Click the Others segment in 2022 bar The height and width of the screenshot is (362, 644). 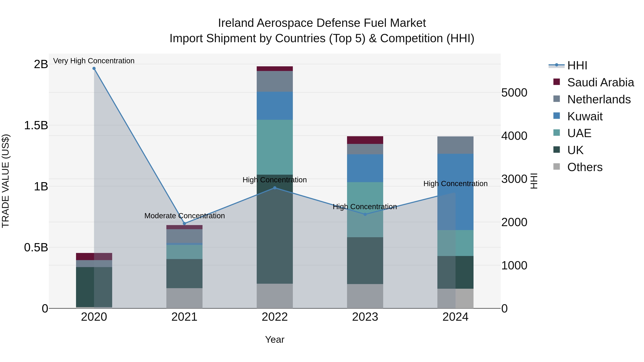point(275,296)
